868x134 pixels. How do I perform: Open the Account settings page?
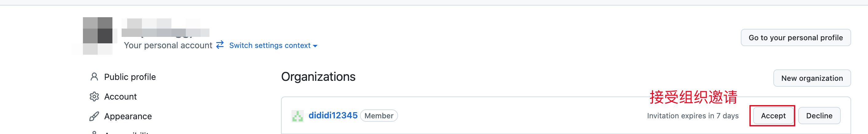click(120, 97)
